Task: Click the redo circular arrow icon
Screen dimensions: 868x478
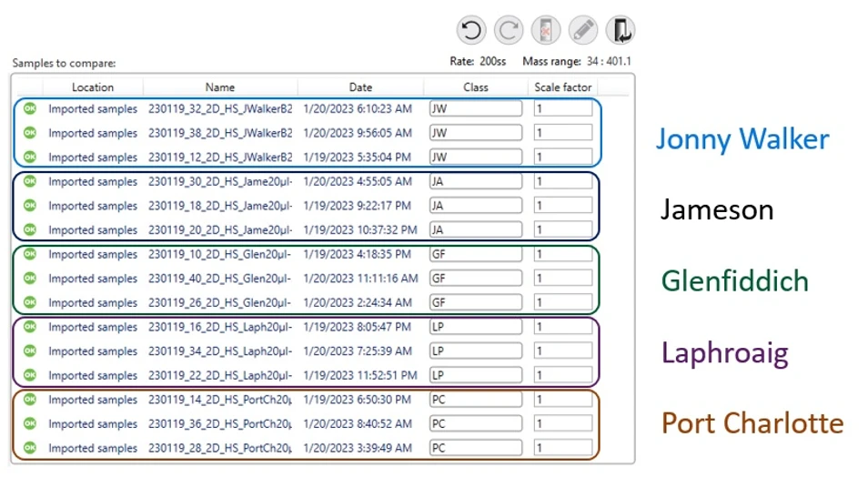Action: coord(509,31)
